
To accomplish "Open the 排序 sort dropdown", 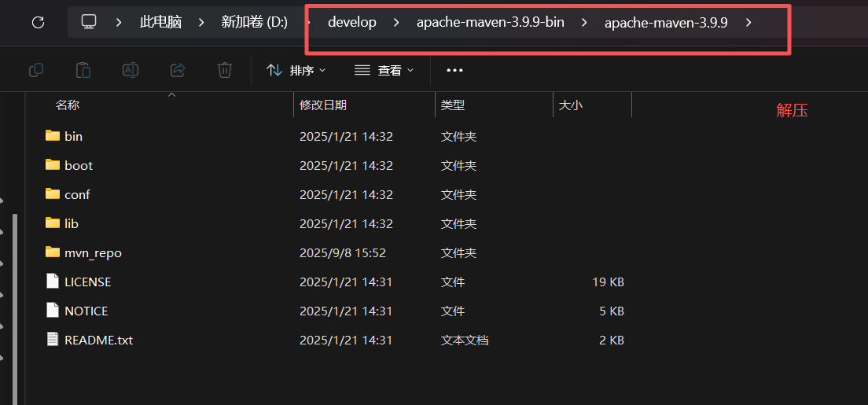I will pyautogui.click(x=296, y=70).
